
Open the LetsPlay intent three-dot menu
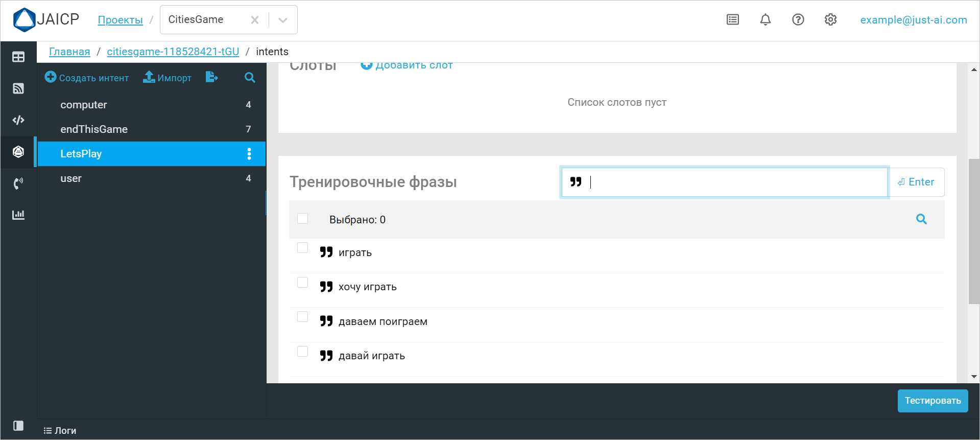249,154
